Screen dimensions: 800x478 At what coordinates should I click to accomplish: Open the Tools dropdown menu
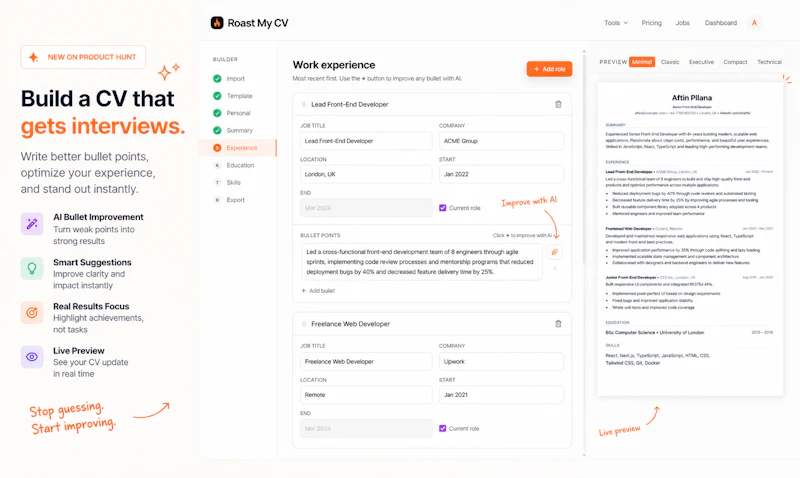pyautogui.click(x=616, y=23)
